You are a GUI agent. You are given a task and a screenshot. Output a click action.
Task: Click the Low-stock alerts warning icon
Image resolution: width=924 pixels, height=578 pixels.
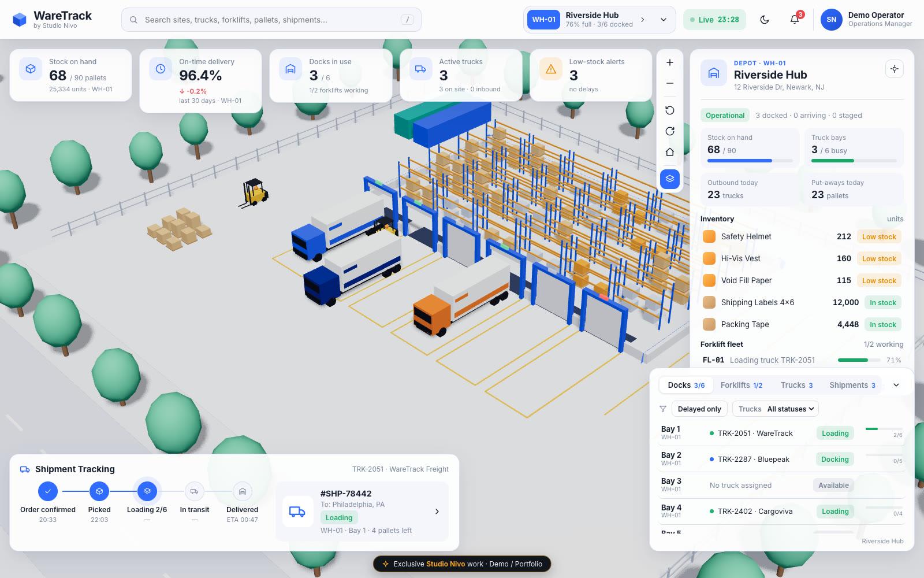tap(551, 69)
